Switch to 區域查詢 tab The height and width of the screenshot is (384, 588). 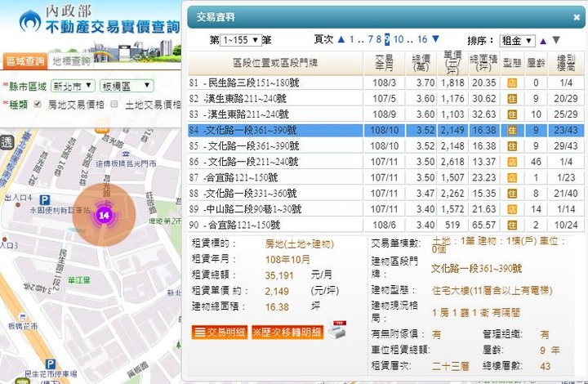(x=24, y=60)
